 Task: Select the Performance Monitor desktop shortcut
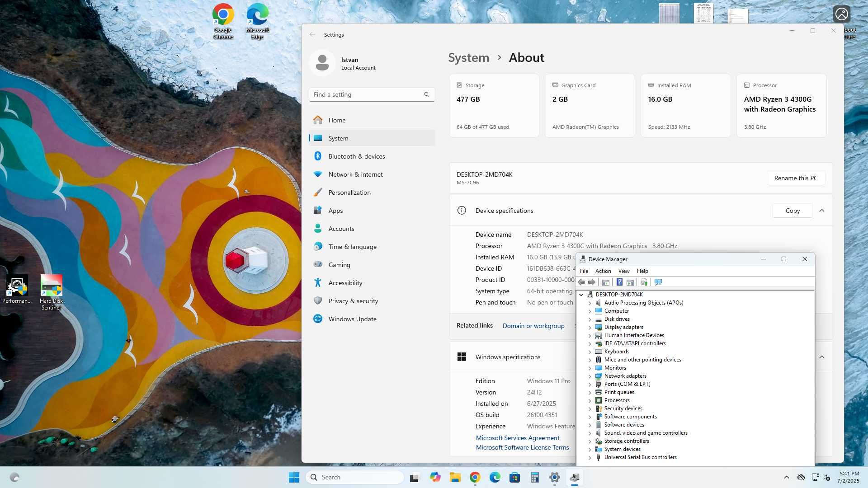coord(17,289)
